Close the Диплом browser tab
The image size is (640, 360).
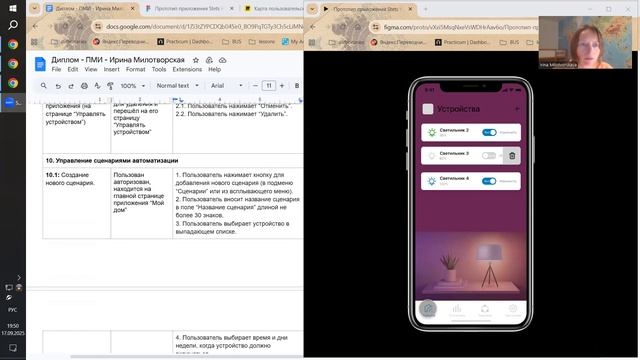click(133, 9)
